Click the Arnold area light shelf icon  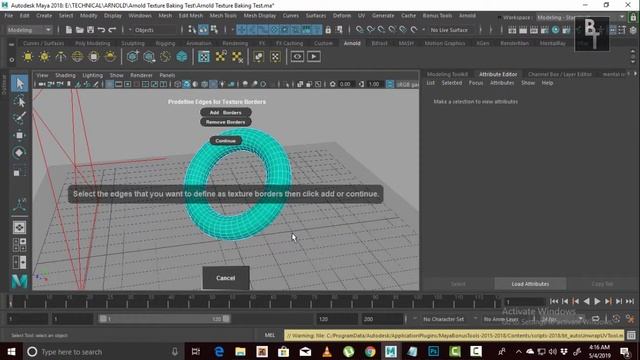click(28, 57)
